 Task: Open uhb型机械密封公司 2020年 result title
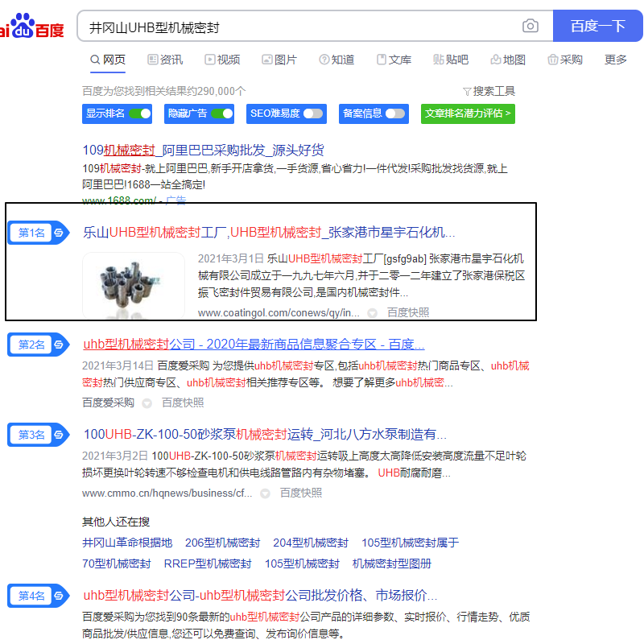pyautogui.click(x=254, y=345)
